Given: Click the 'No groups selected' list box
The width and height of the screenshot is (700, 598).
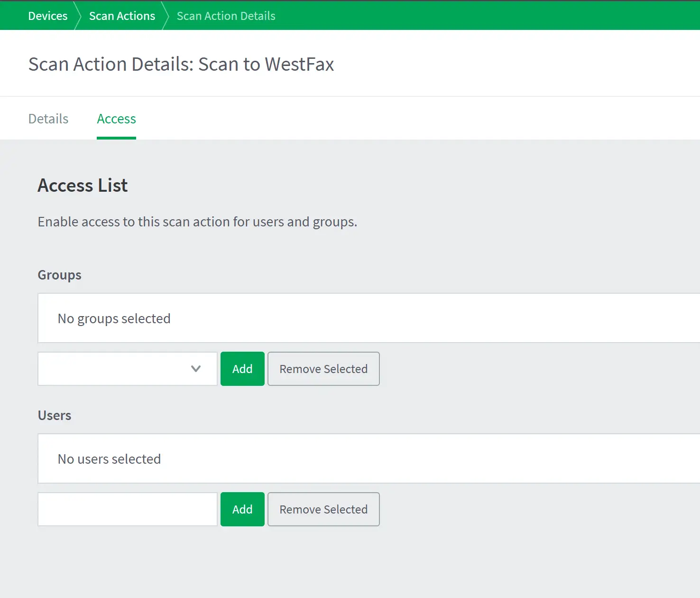Looking at the screenshot, I should point(368,318).
